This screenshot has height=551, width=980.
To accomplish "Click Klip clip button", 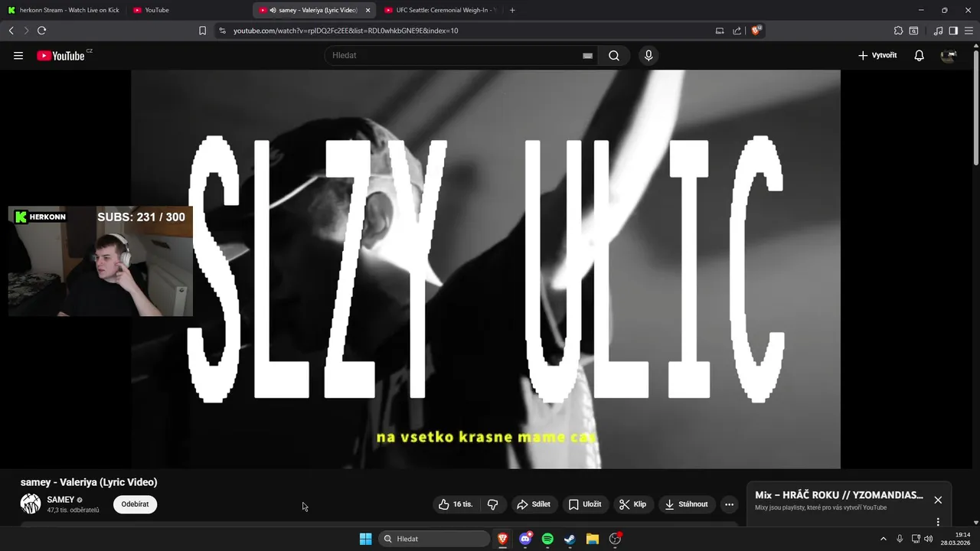I will (633, 504).
